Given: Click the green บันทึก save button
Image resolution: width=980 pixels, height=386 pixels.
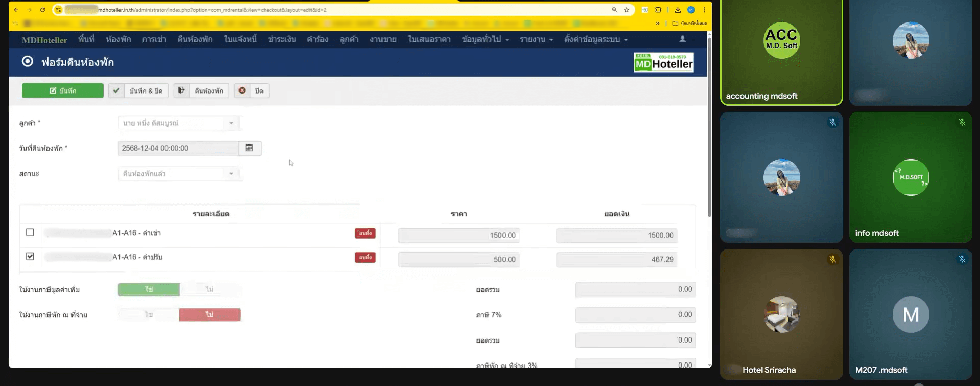Looking at the screenshot, I should pyautogui.click(x=63, y=90).
